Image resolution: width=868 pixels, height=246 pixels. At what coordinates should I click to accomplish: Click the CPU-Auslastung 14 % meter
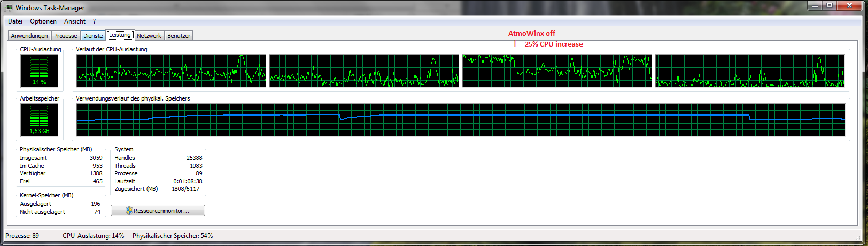pyautogui.click(x=40, y=71)
